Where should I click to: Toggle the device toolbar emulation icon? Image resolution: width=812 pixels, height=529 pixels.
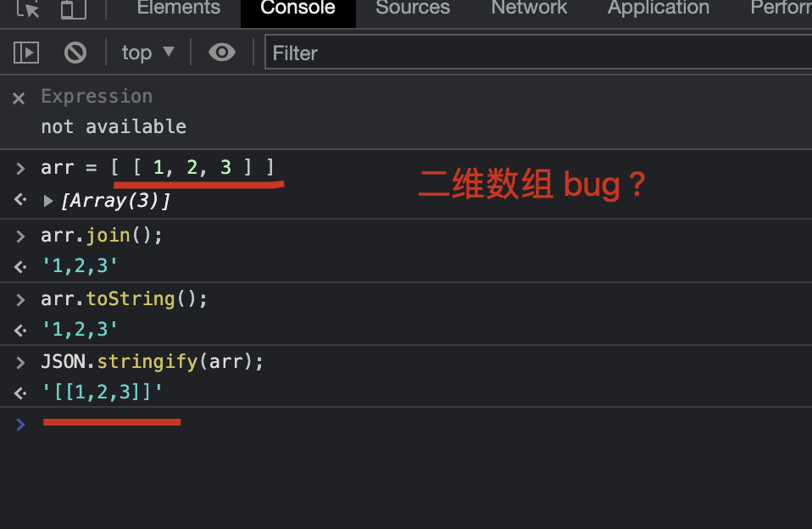pos(70,9)
